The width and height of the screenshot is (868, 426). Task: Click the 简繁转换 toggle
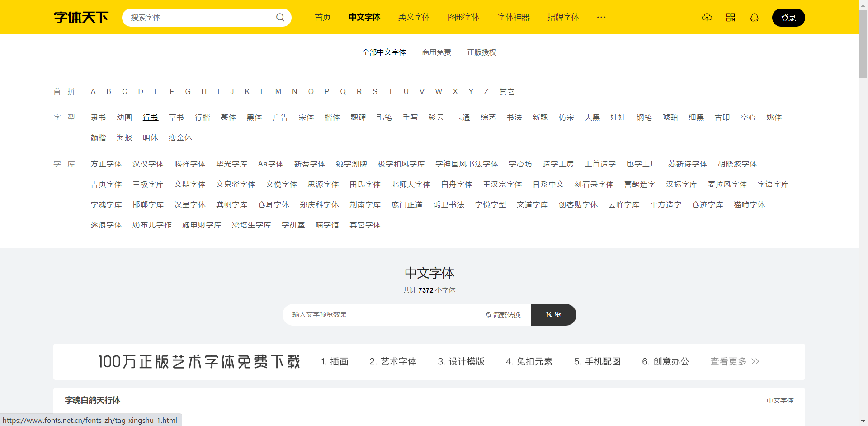pyautogui.click(x=503, y=315)
